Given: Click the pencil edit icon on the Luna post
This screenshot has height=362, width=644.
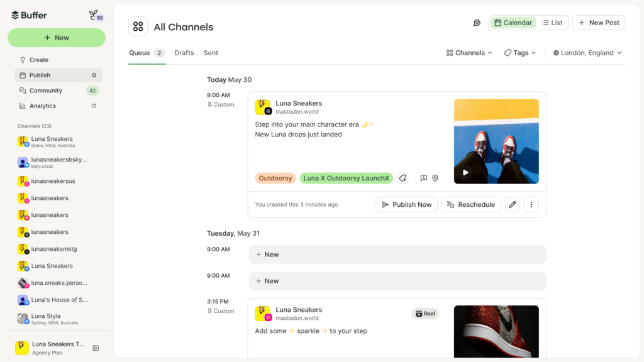Looking at the screenshot, I should pyautogui.click(x=513, y=204).
